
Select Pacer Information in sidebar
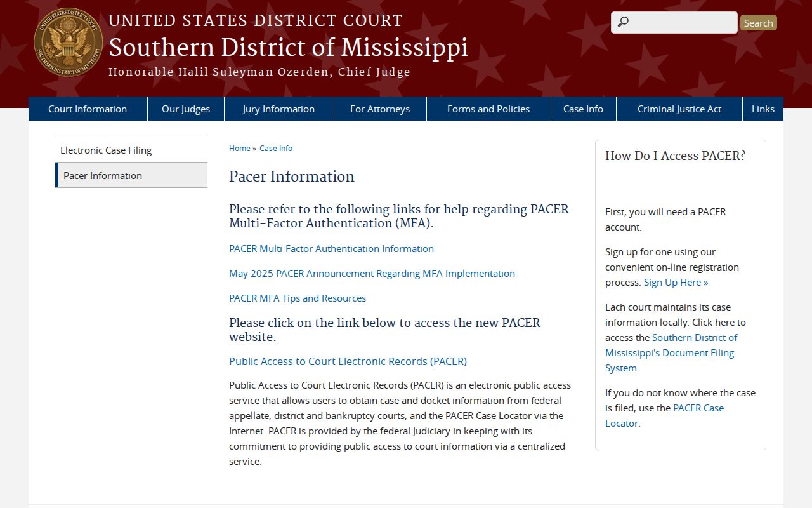(131, 175)
